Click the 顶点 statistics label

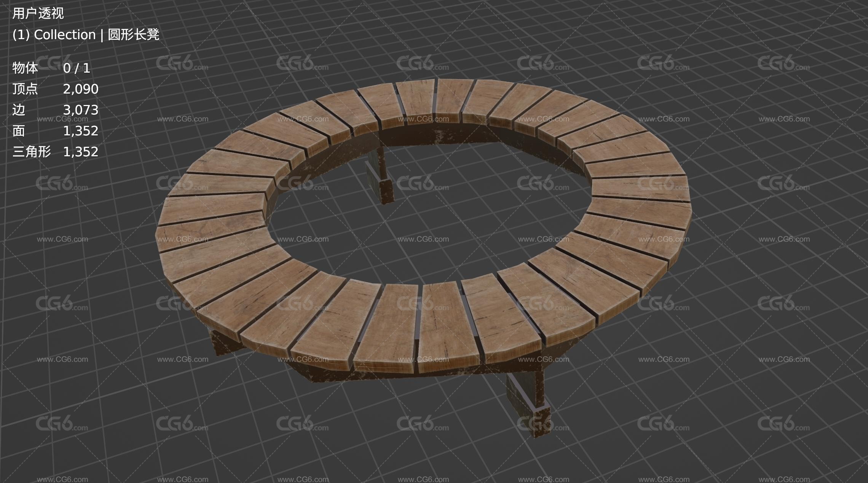pos(25,89)
